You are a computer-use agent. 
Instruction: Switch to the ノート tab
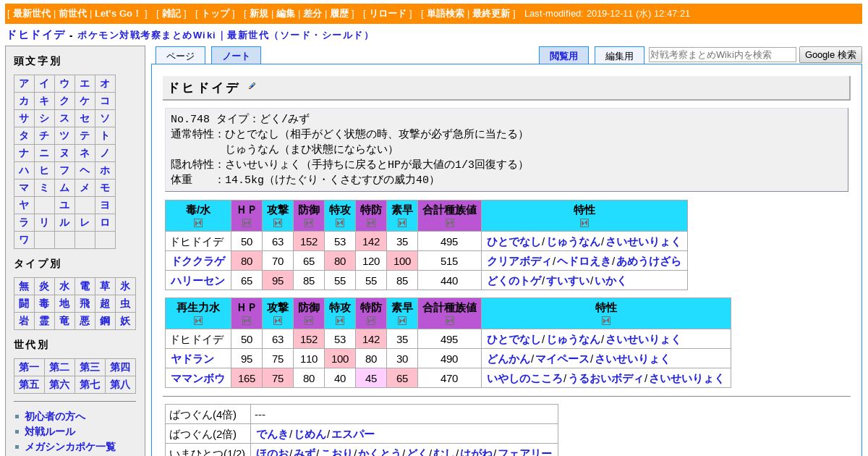(x=236, y=56)
